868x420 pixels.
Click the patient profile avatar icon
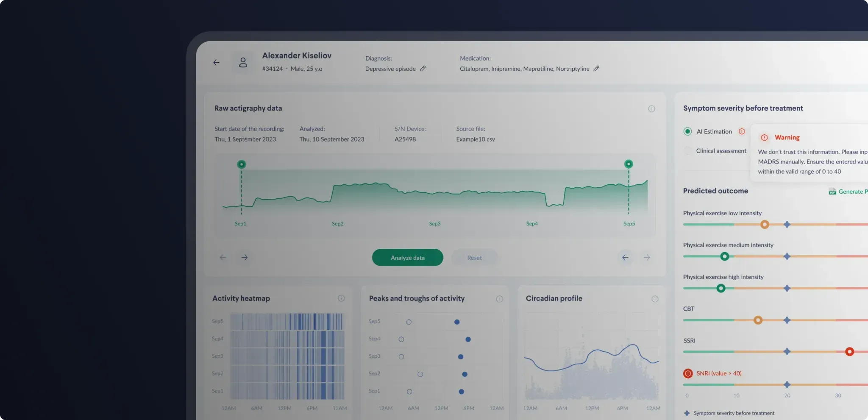pyautogui.click(x=243, y=63)
